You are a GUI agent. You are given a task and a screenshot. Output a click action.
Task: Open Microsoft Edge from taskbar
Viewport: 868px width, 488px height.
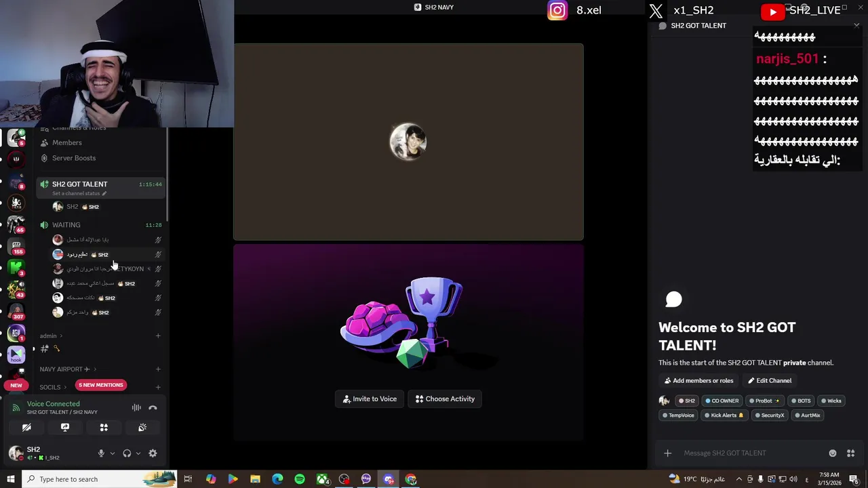(x=277, y=479)
